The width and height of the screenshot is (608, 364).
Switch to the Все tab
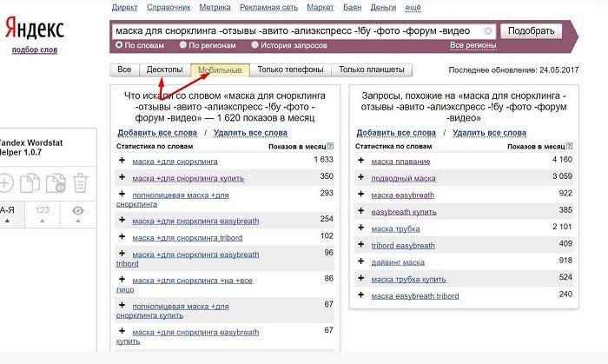124,69
